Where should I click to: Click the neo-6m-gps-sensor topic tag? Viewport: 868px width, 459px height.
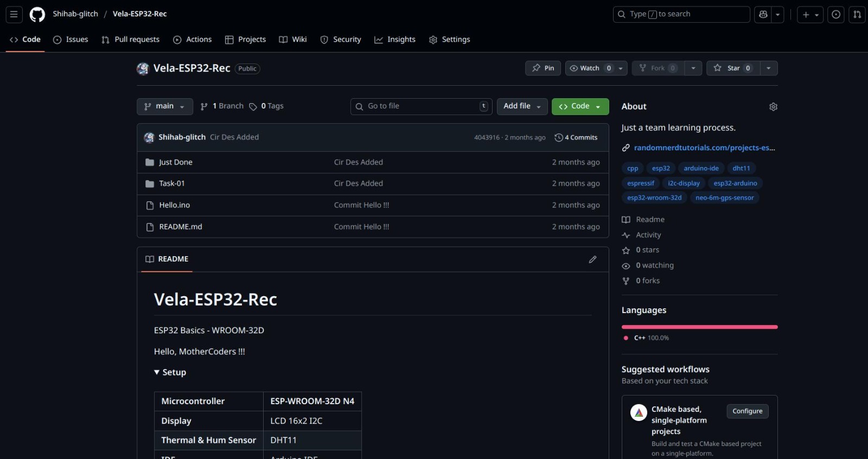click(x=724, y=197)
